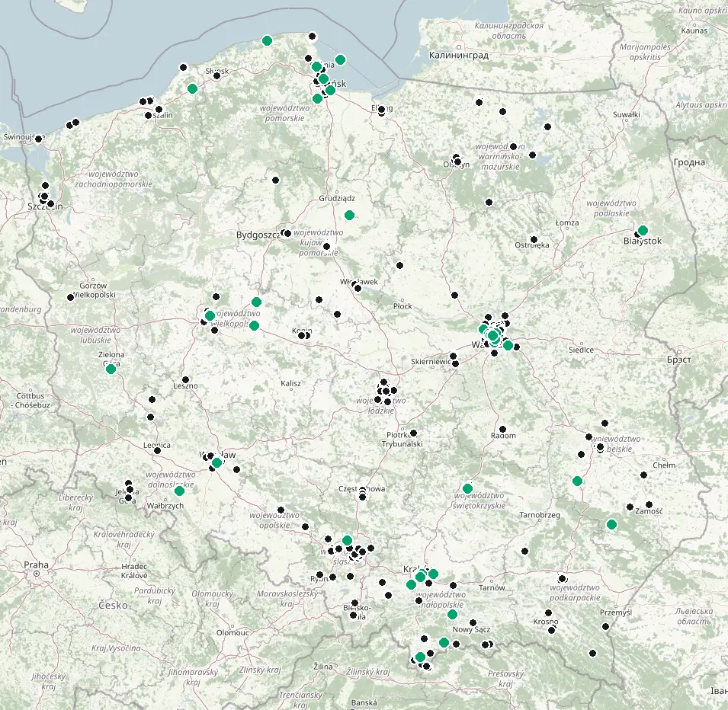Open the black marker at Elbląg
This screenshot has height=710, width=728.
(382, 110)
